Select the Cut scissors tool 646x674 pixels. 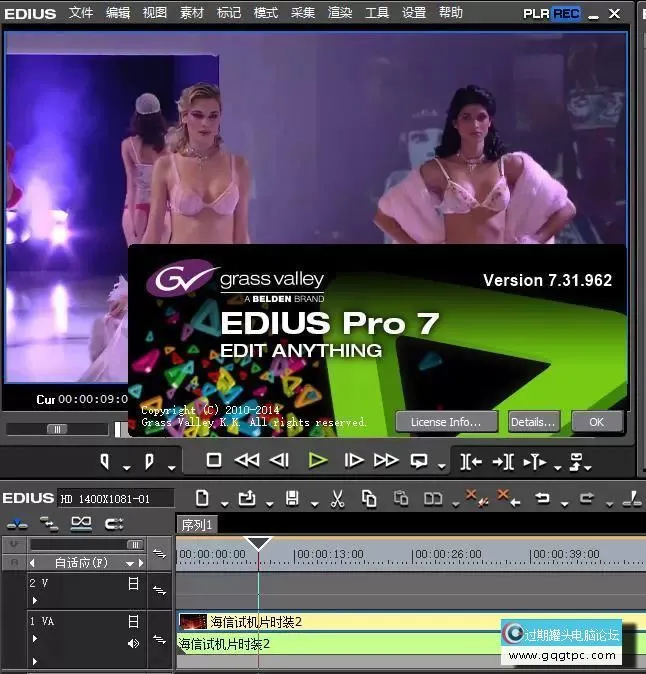[337, 497]
